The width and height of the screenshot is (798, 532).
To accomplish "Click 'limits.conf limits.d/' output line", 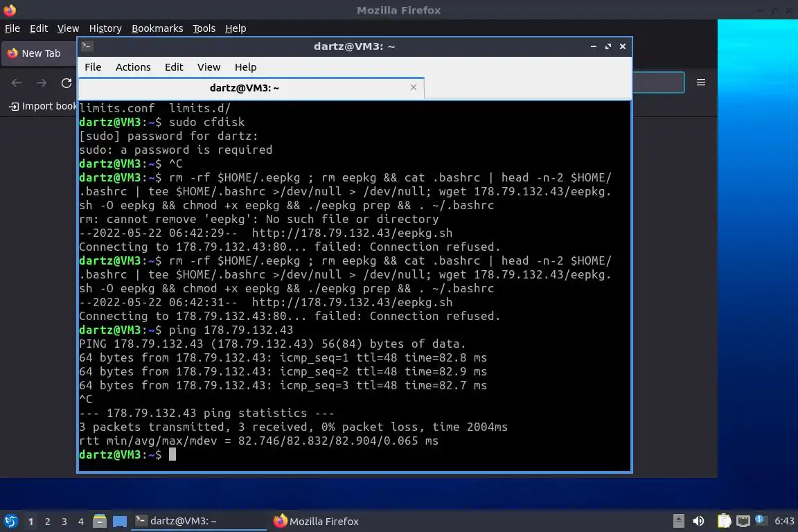I will pyautogui.click(x=154, y=108).
